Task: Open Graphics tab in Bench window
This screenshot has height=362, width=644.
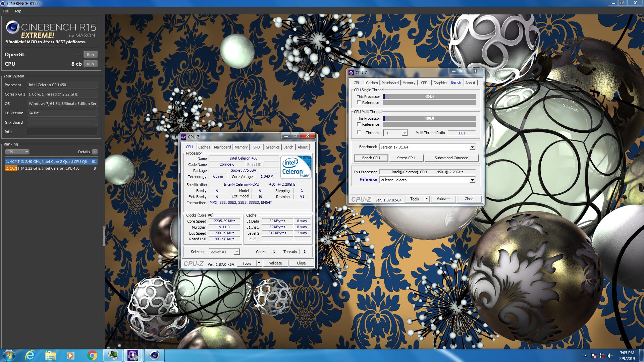Action: [440, 83]
